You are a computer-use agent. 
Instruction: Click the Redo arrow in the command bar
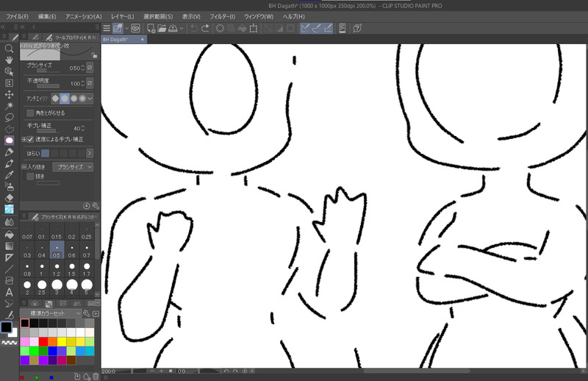[x=206, y=29]
